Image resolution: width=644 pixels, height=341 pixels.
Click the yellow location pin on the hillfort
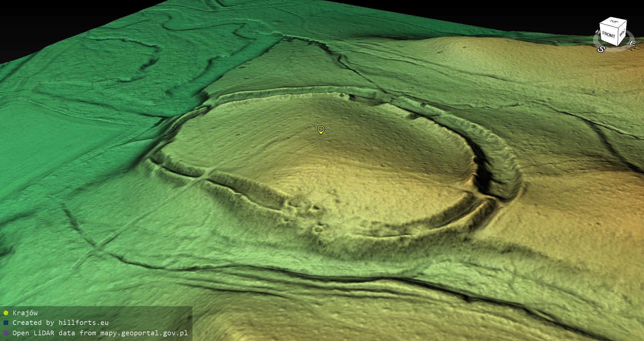tap(321, 129)
